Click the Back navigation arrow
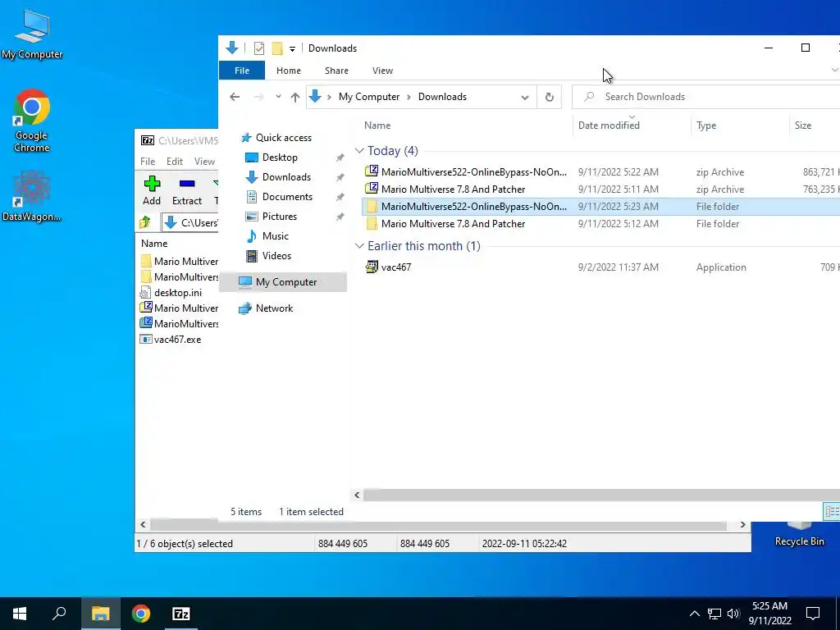Image resolution: width=840 pixels, height=630 pixels. 235,97
